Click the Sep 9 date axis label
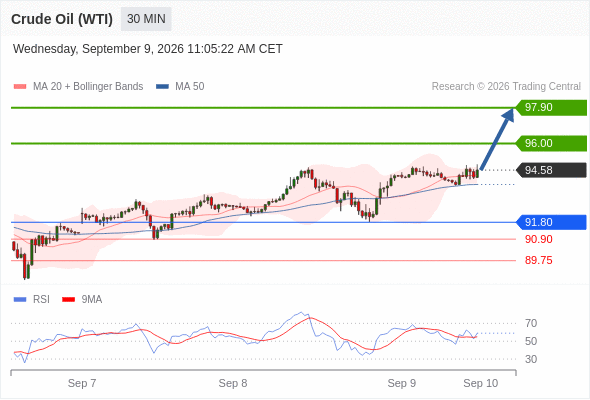The width and height of the screenshot is (590, 400). [402, 383]
